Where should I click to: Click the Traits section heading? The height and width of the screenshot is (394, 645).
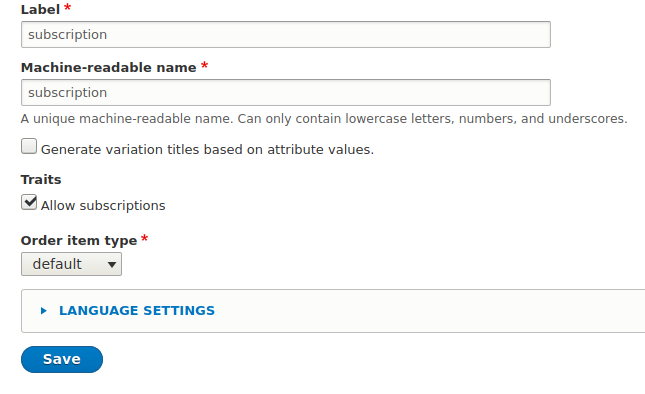click(41, 180)
